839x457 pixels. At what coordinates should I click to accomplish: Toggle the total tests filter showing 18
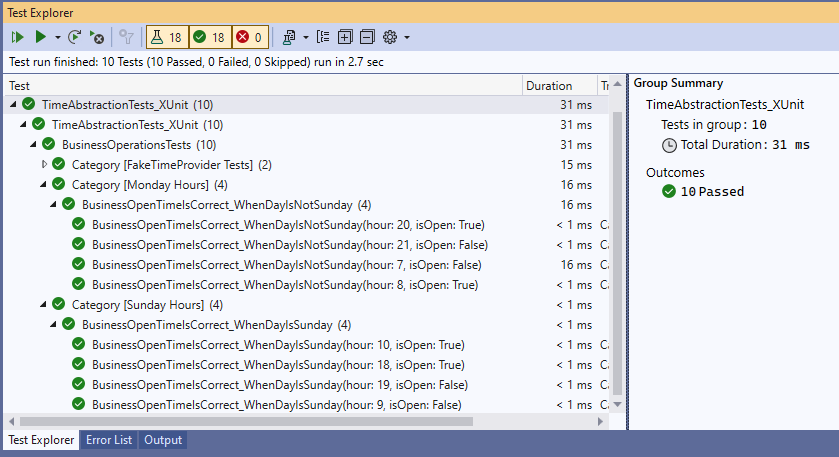pyautogui.click(x=166, y=37)
